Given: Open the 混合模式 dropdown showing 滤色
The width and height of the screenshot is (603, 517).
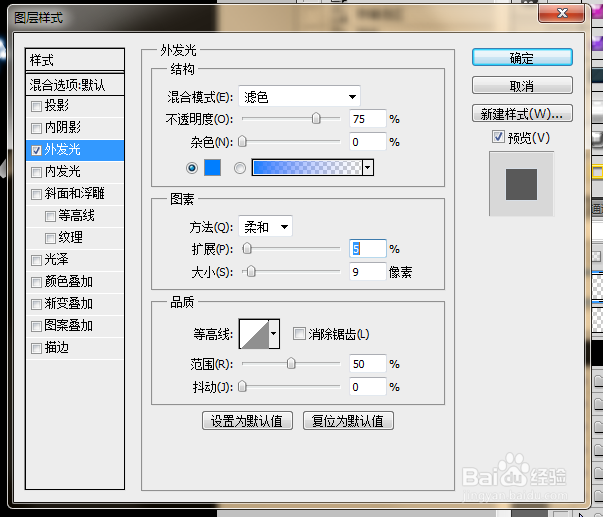Looking at the screenshot, I should (x=299, y=96).
